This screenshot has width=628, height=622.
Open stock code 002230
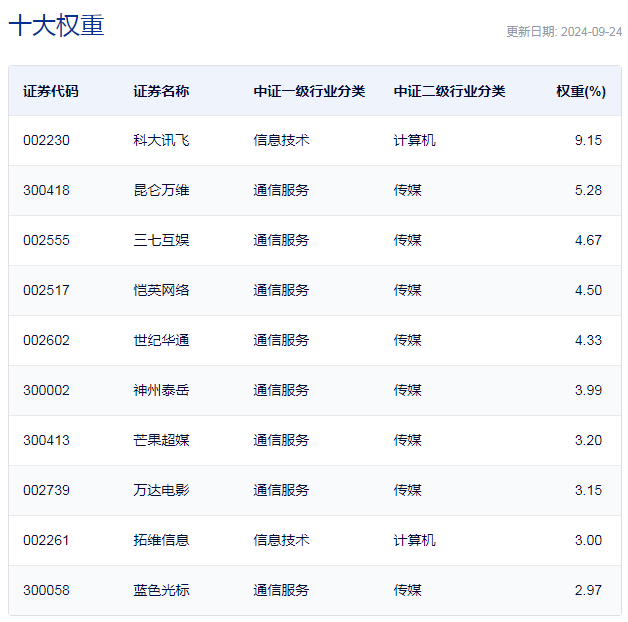(x=47, y=140)
